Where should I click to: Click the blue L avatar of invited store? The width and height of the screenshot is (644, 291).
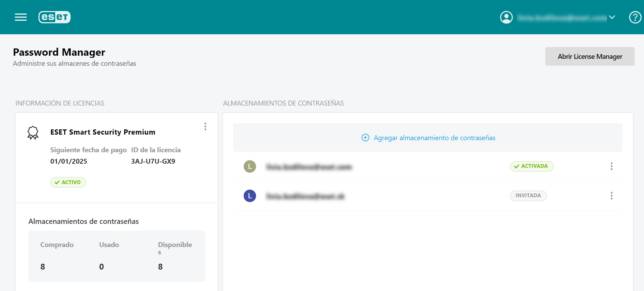pyautogui.click(x=250, y=196)
